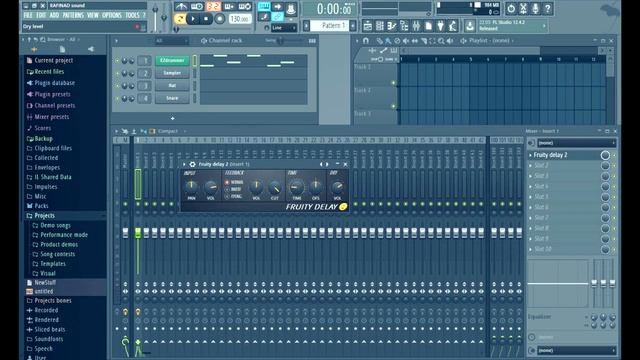Click the Record button
The image size is (640, 360).
click(x=220, y=18)
